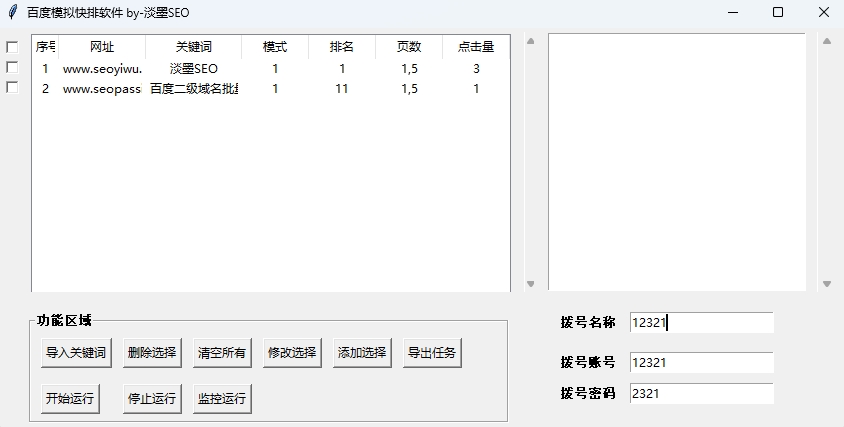Click the up arrow of the task list scrollbar
This screenshot has height=427, width=844.
531,41
